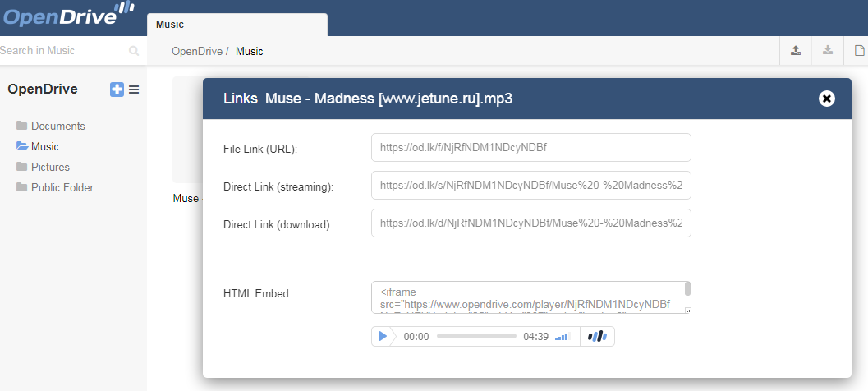
Task: Click the Direct Link streaming field
Action: (x=530, y=185)
